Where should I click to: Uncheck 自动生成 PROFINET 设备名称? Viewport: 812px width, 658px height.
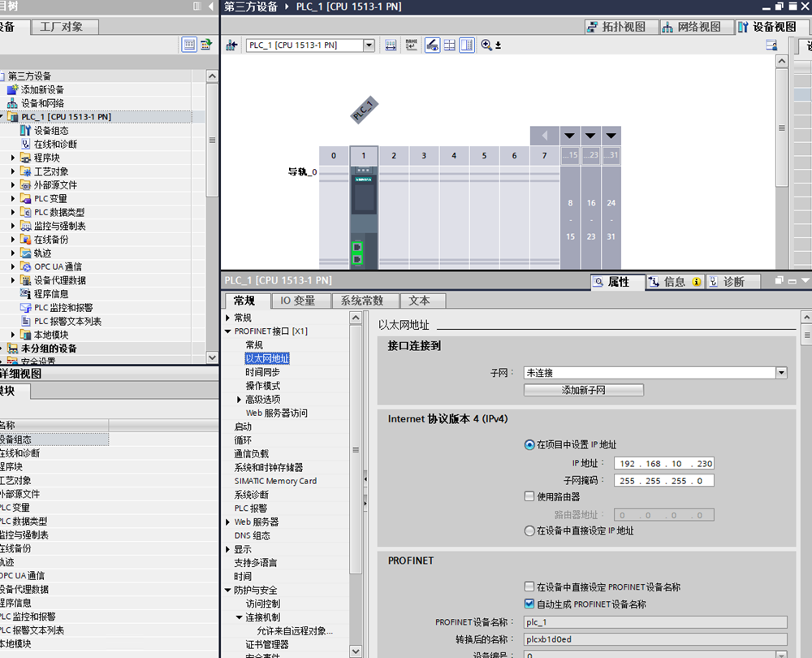click(x=529, y=604)
